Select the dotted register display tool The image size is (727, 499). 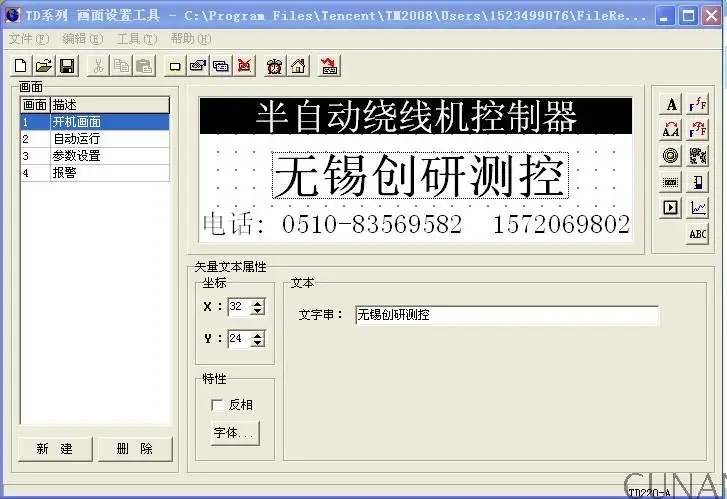pyautogui.click(x=670, y=182)
